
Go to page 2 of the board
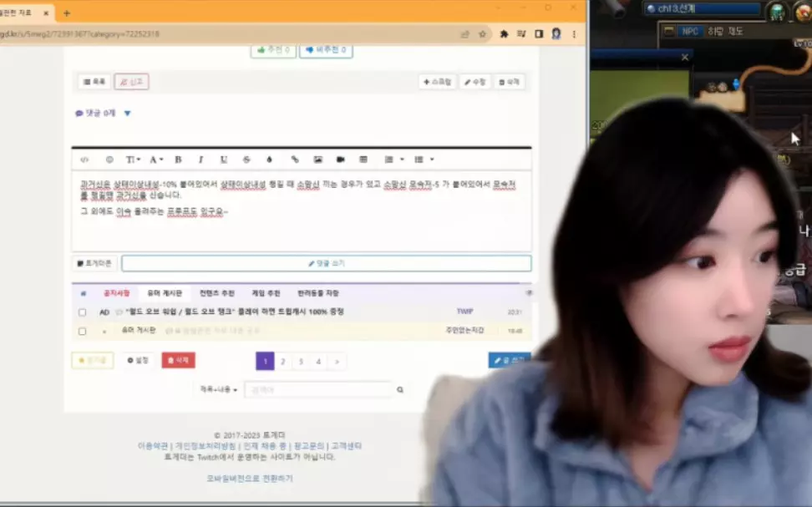(282, 362)
